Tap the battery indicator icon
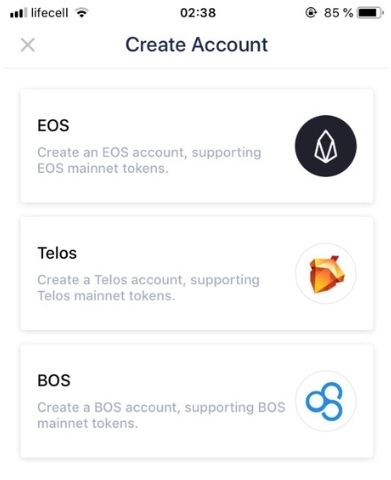The height and width of the screenshot is (480, 391). coord(371,13)
